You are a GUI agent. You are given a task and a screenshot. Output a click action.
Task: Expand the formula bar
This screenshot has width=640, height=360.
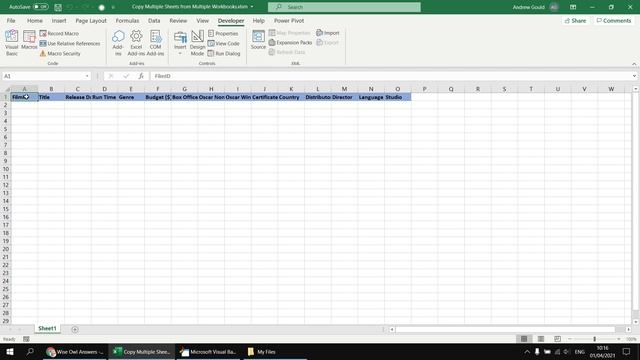pyautogui.click(x=634, y=76)
